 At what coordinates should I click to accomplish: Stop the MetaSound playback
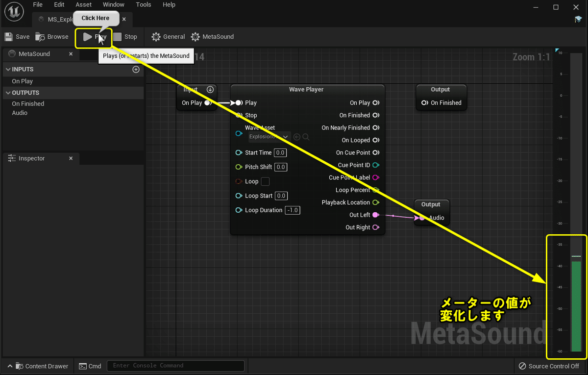[125, 37]
